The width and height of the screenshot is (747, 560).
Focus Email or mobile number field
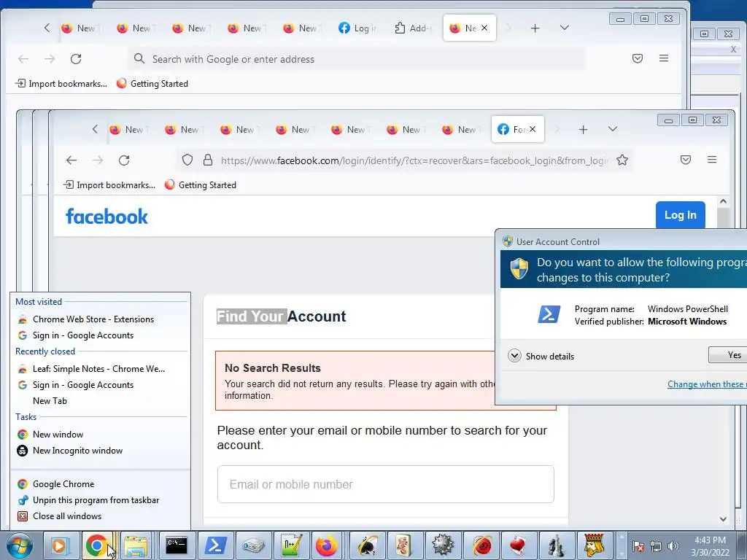(385, 484)
